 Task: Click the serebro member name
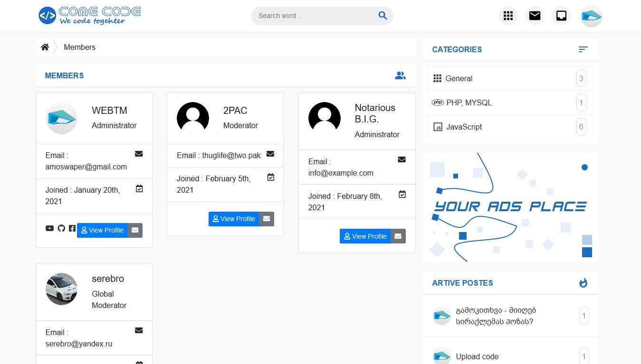tap(108, 279)
